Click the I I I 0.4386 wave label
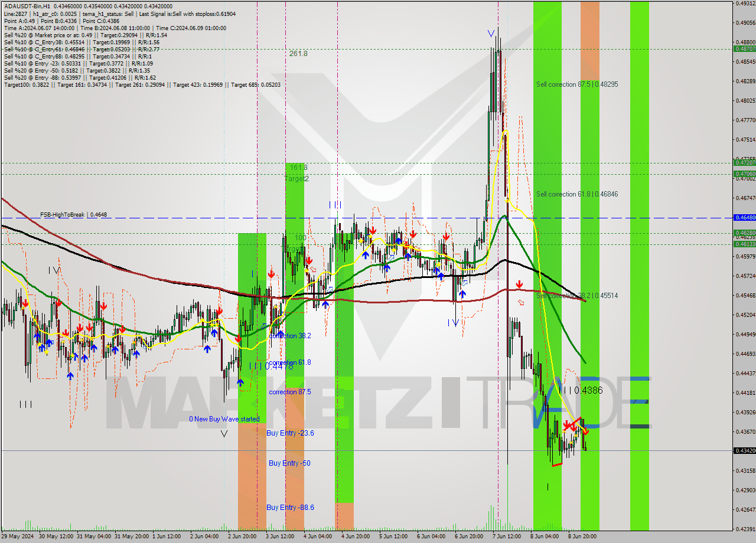 tap(582, 391)
